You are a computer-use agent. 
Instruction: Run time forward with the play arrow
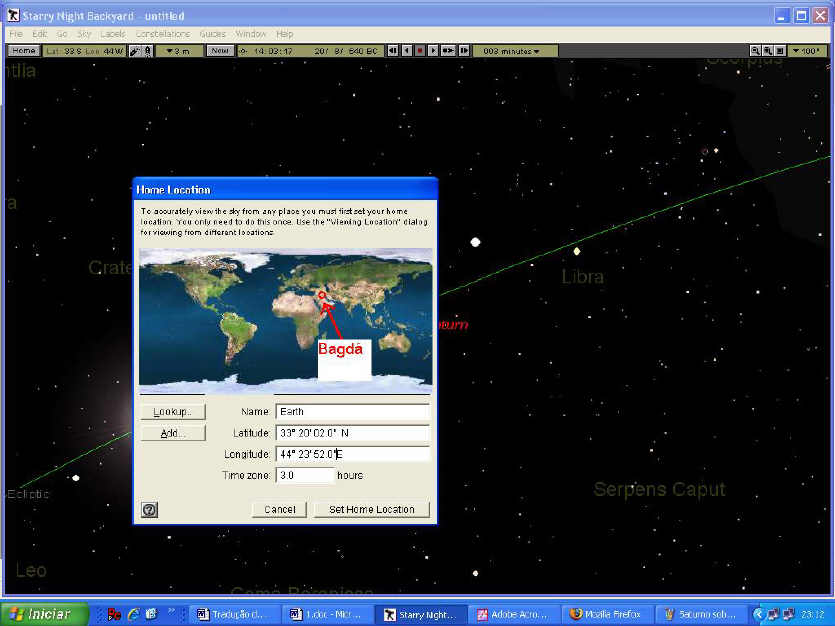click(433, 51)
